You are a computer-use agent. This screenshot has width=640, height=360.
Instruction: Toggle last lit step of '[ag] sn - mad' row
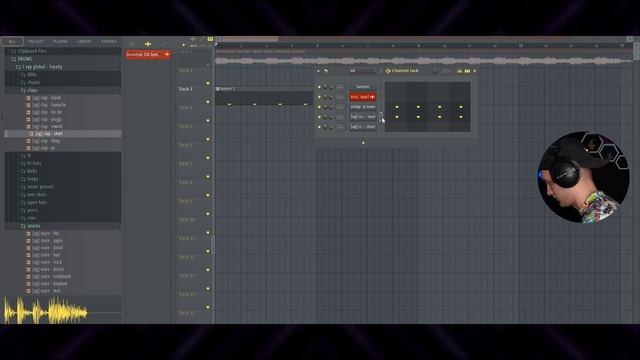pyautogui.click(x=461, y=117)
